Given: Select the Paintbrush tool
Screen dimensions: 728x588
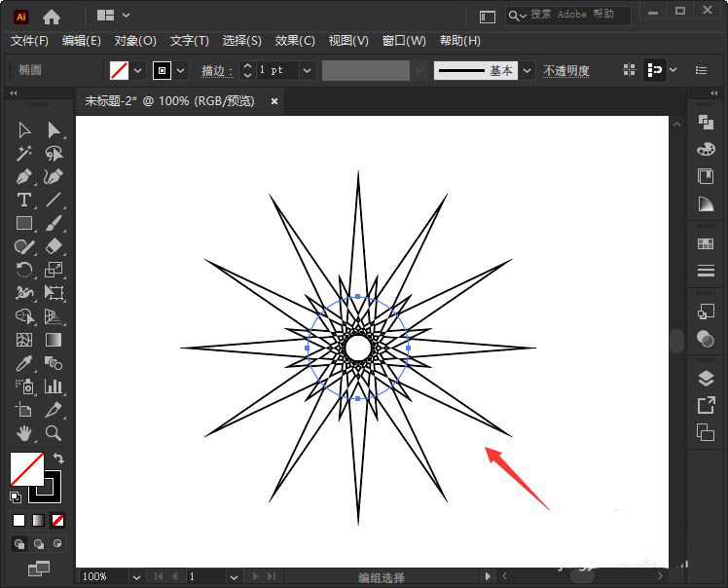Looking at the screenshot, I should [54, 223].
